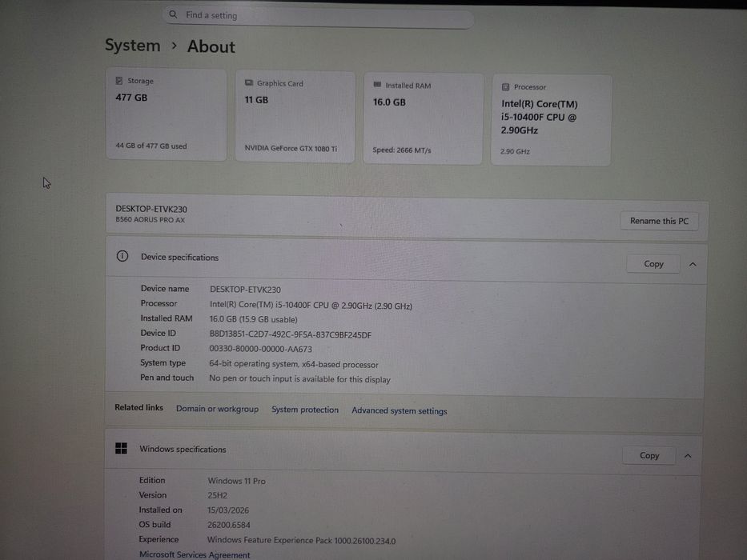Open System protection link
This screenshot has height=560, width=747.
pyautogui.click(x=305, y=410)
